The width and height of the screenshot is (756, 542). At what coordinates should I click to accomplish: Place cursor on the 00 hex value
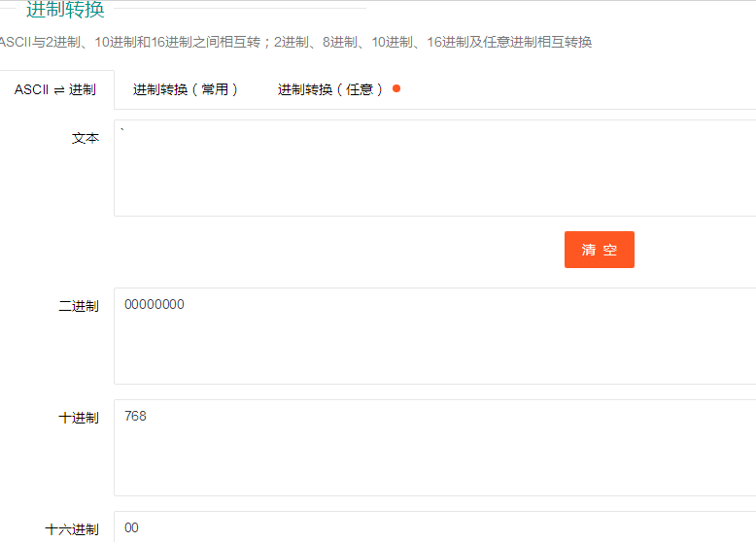coord(131,527)
